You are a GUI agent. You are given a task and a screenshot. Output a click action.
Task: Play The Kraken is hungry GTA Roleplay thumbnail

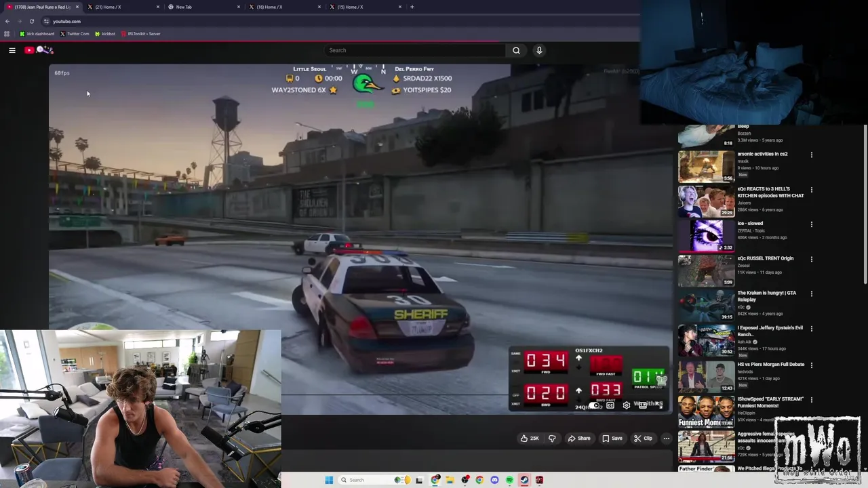[706, 306]
